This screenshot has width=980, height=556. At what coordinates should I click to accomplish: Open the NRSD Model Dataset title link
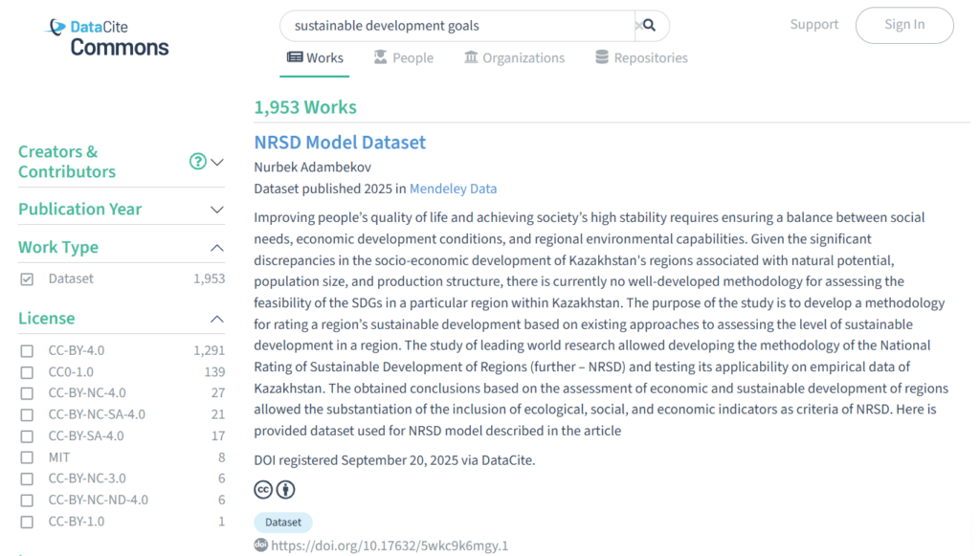(x=340, y=143)
